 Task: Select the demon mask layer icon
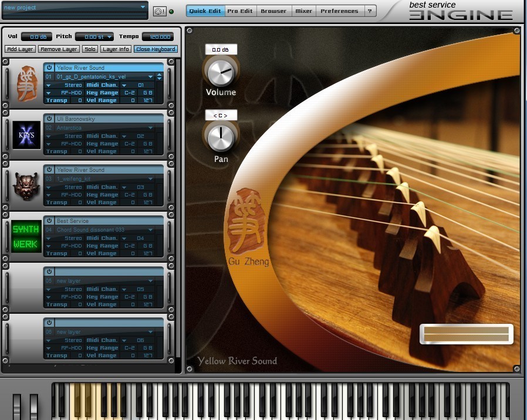click(26, 186)
